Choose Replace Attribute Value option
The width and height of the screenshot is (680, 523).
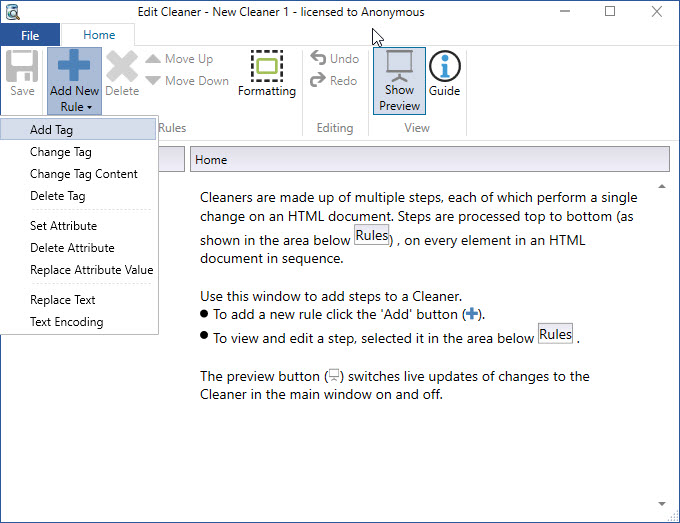pos(91,270)
